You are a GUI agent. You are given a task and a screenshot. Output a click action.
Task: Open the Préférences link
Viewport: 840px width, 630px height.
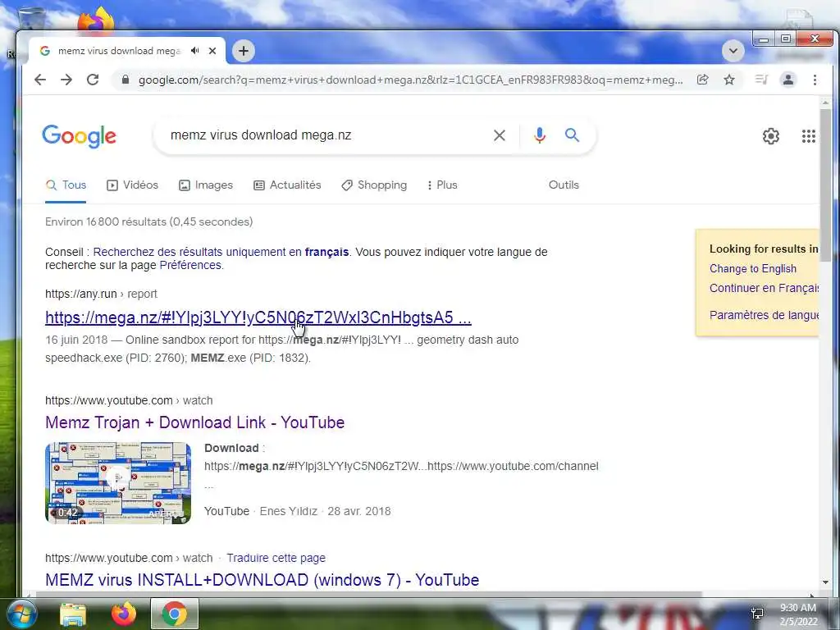(x=190, y=265)
